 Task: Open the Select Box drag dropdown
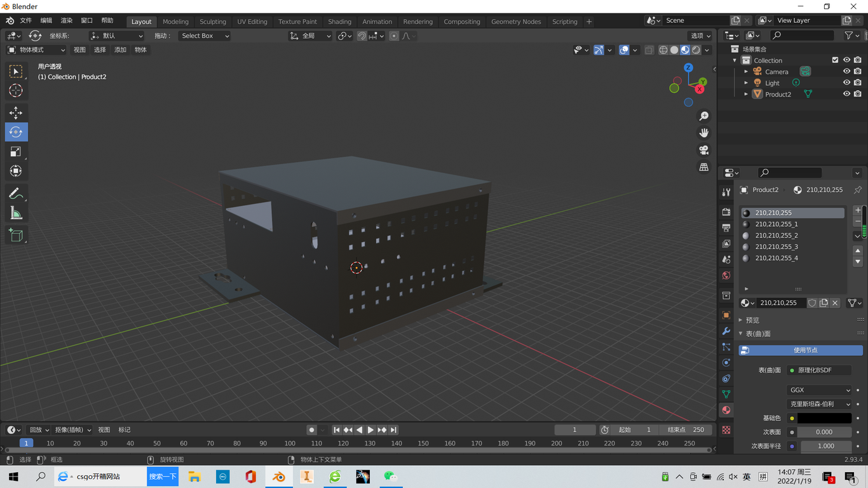click(x=204, y=36)
